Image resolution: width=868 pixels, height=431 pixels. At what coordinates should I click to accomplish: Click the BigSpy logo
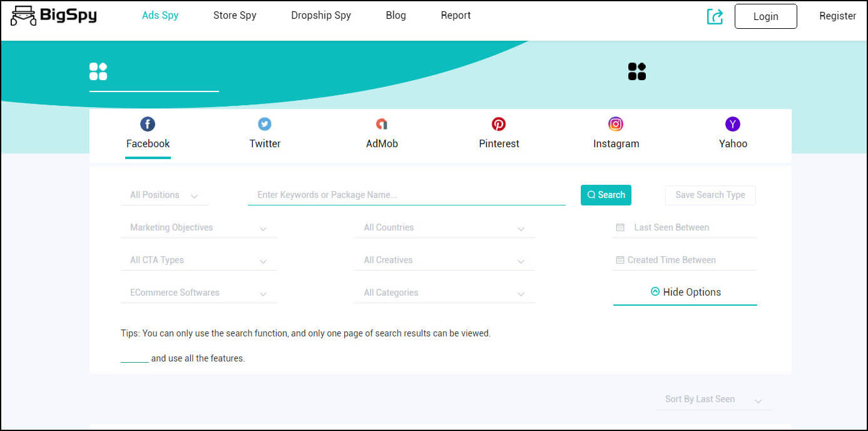click(x=54, y=16)
